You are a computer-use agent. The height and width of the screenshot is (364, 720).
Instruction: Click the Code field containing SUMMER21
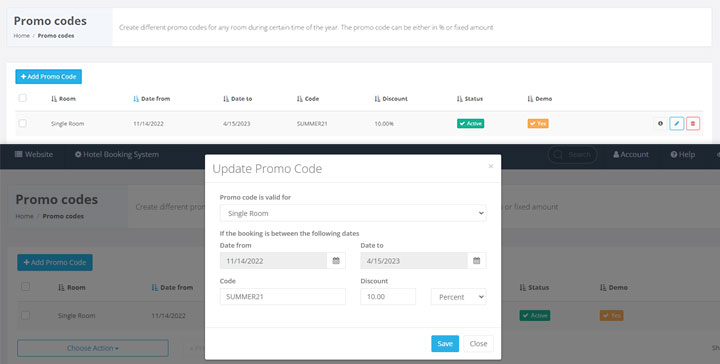283,297
